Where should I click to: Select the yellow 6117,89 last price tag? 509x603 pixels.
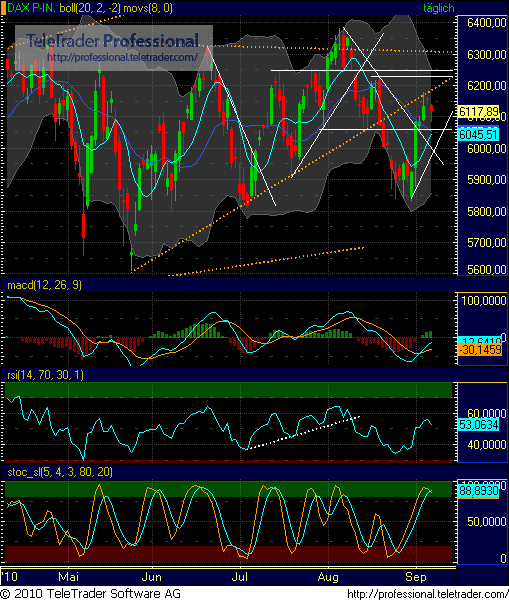[479, 112]
